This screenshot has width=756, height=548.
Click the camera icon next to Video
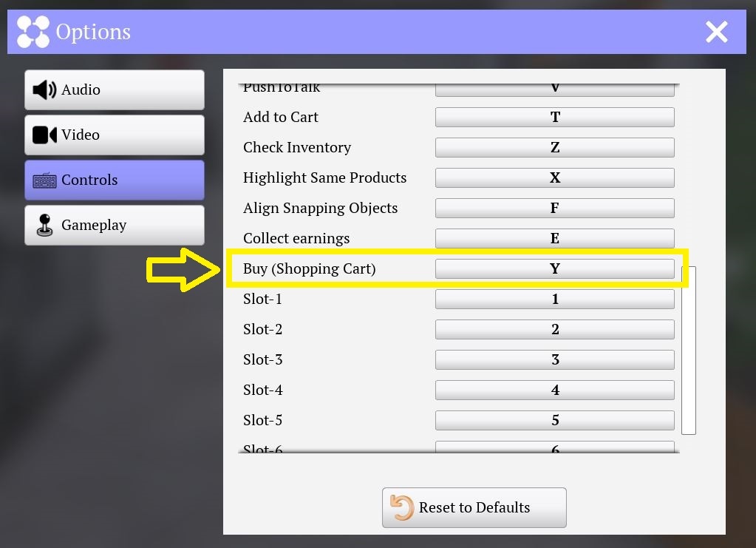pyautogui.click(x=44, y=135)
